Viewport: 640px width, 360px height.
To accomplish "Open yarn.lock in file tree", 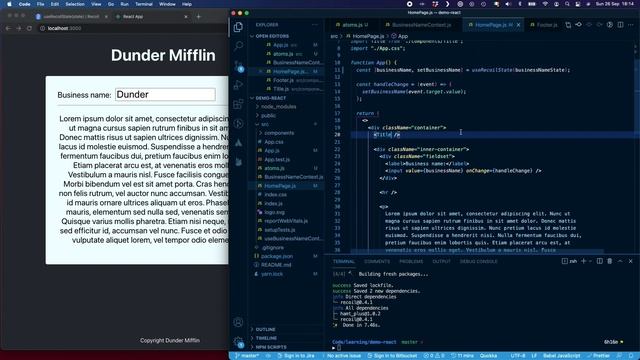I will coord(271,274).
